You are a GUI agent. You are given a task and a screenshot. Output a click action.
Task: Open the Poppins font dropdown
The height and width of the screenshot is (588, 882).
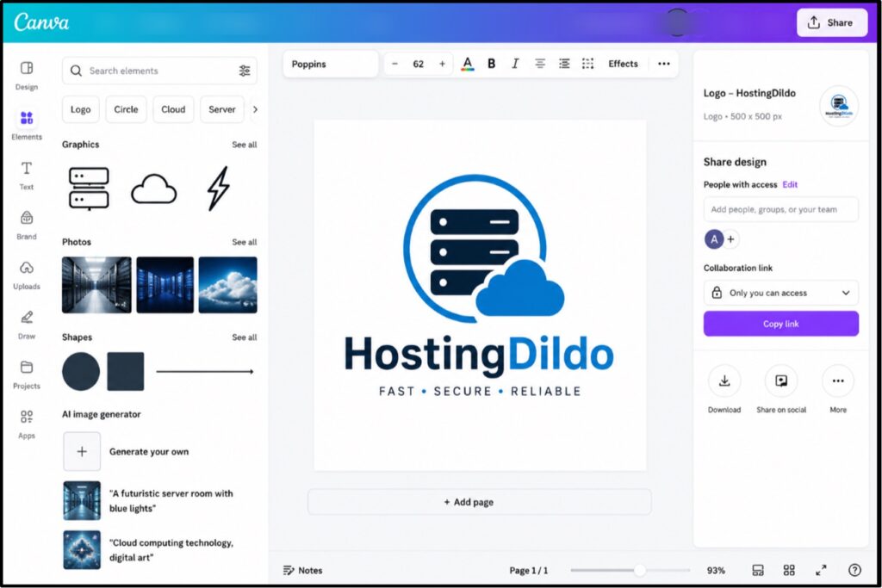click(x=331, y=64)
